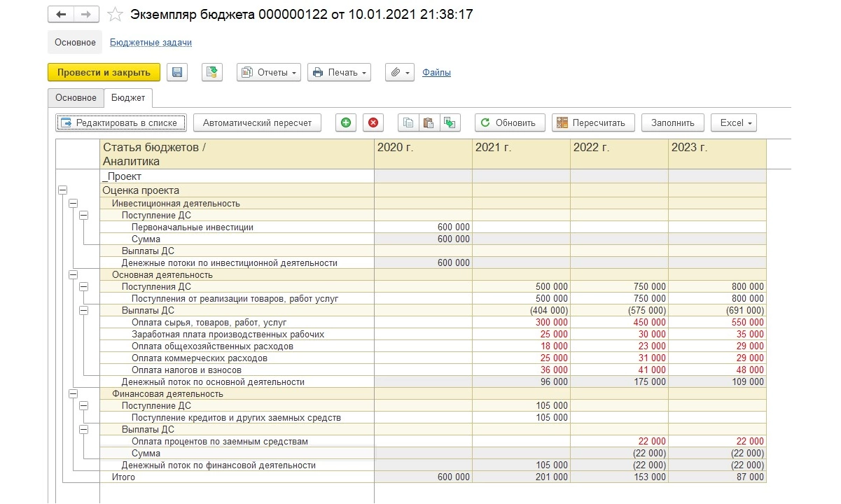Open the paperclip attachments dropdown

click(x=400, y=72)
